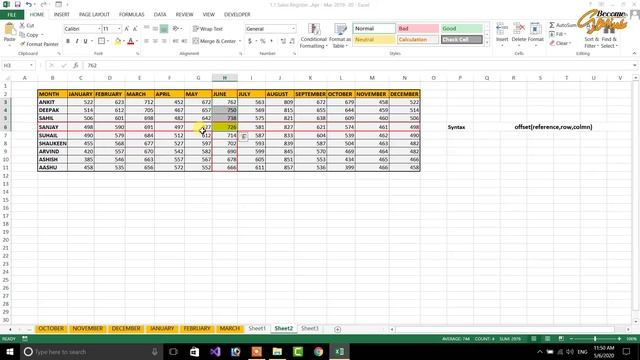The width and height of the screenshot is (640, 360).
Task: Click the Copy command
Action: click(x=29, y=35)
